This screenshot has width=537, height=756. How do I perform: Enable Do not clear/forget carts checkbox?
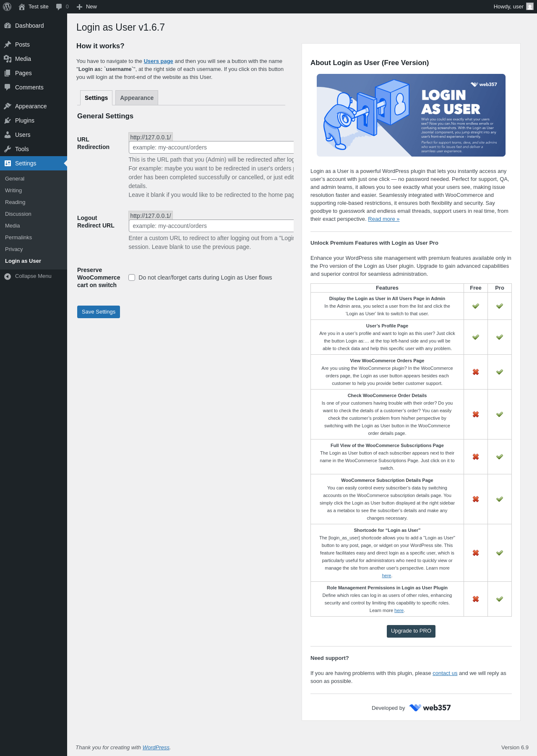(x=132, y=277)
